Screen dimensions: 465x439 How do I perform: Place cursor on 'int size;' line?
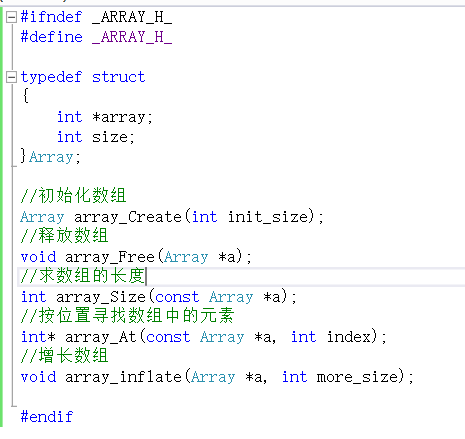96,137
